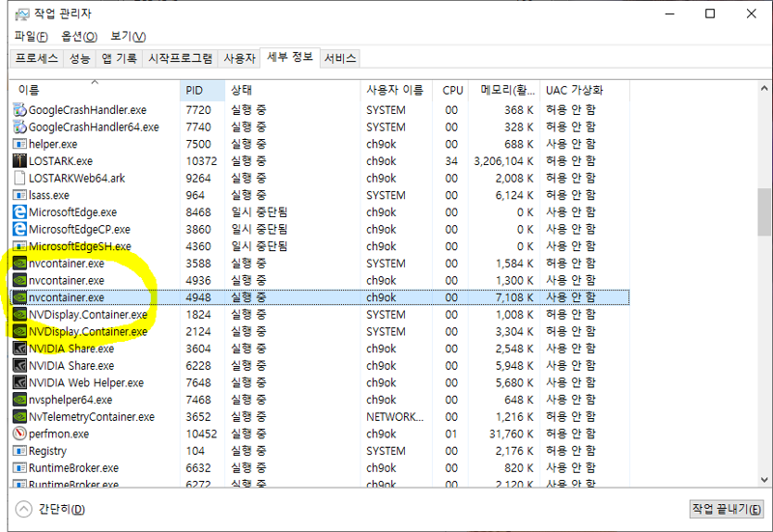Viewport: 773px width, 532px height.
Task: Click the MicrosoftEdge.exe Edge icon
Action: 19,212
